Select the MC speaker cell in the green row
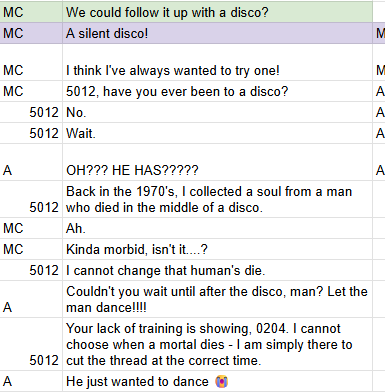This screenshot has width=385, height=392. [31, 12]
